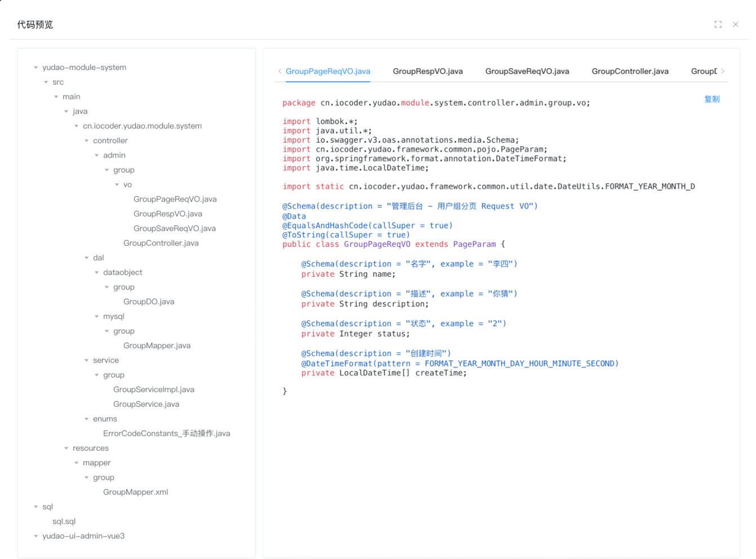Open GroupDO.java in the file tree
The width and height of the screenshot is (756, 559).
[149, 302]
